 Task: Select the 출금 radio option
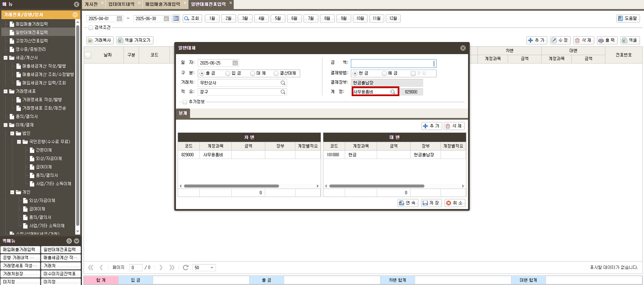202,73
